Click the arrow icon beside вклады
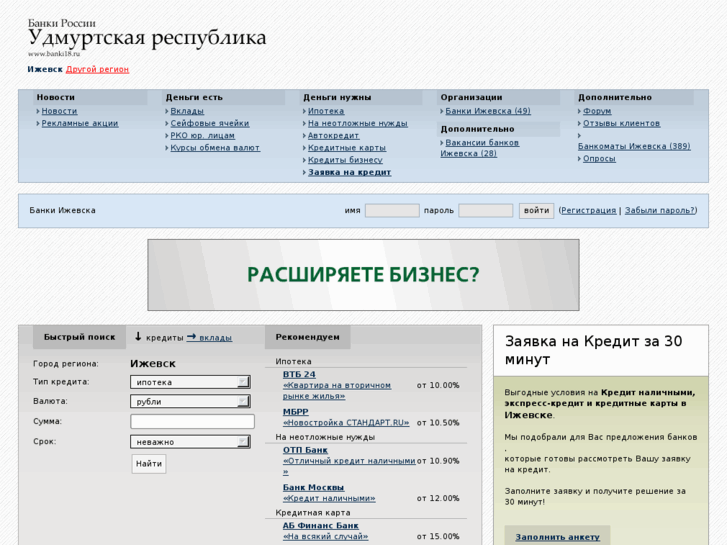The height and width of the screenshot is (545, 727). point(191,337)
